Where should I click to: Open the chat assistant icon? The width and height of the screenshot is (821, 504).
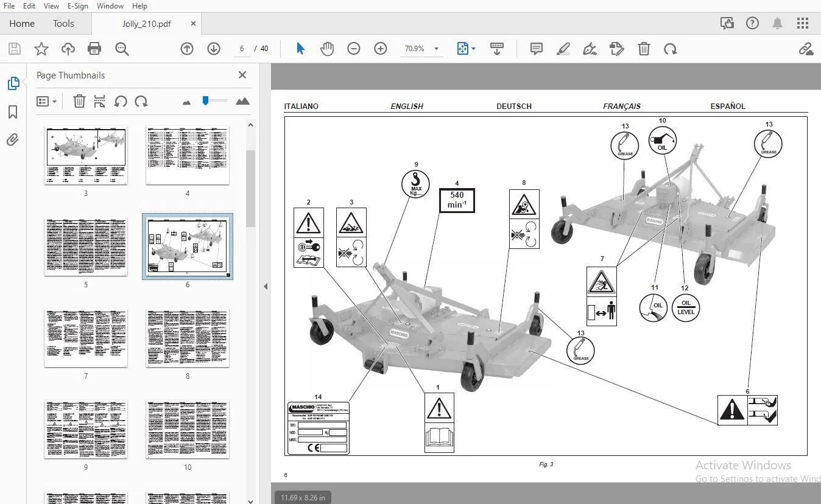point(727,24)
